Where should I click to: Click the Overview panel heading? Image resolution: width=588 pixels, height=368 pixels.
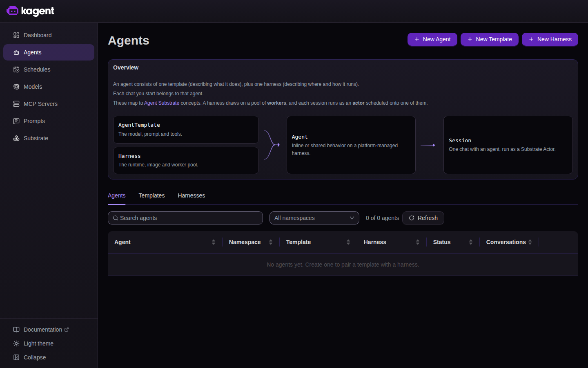126,67
